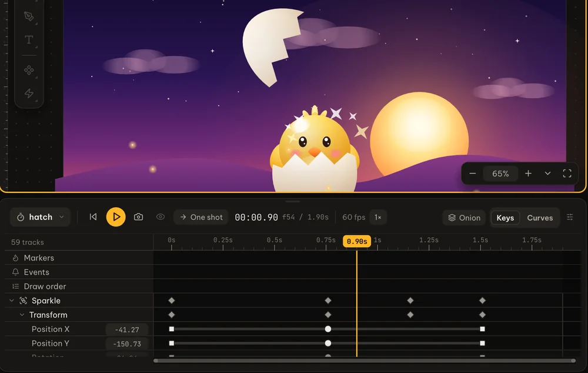Click the 0.5s ruler mark

[275, 240]
